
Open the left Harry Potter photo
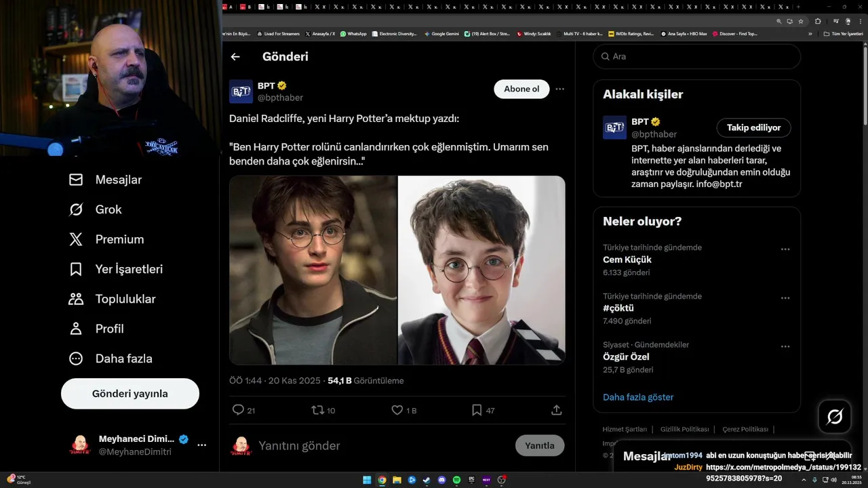[313, 270]
